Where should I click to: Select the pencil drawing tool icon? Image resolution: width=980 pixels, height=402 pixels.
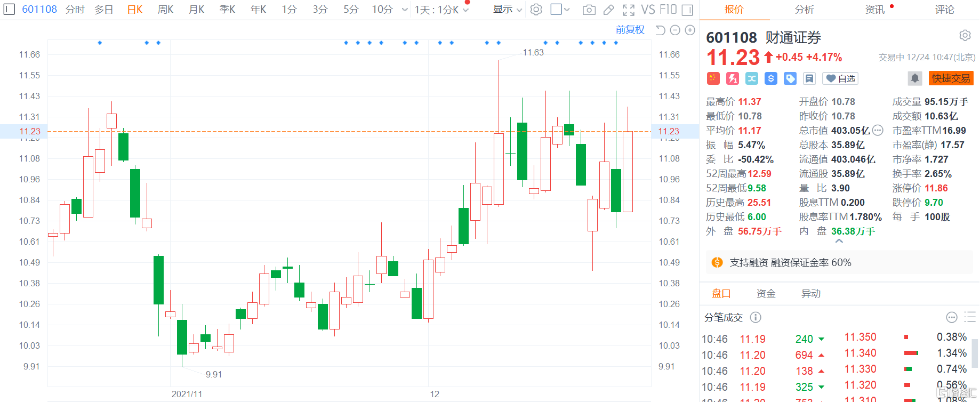point(608,10)
